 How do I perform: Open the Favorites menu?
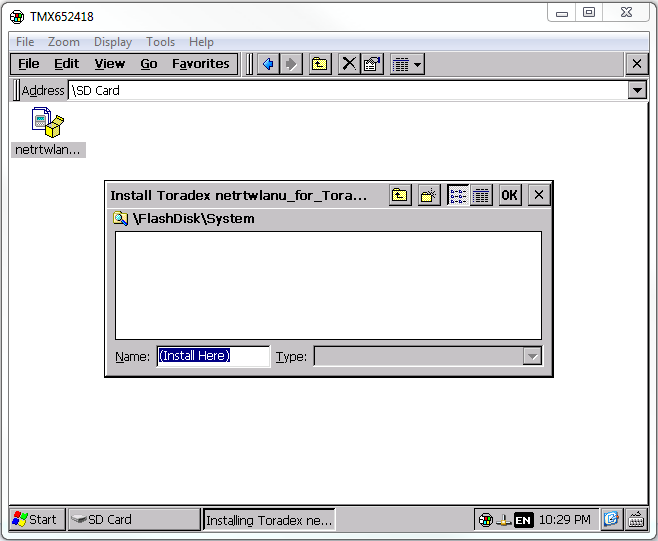(201, 64)
